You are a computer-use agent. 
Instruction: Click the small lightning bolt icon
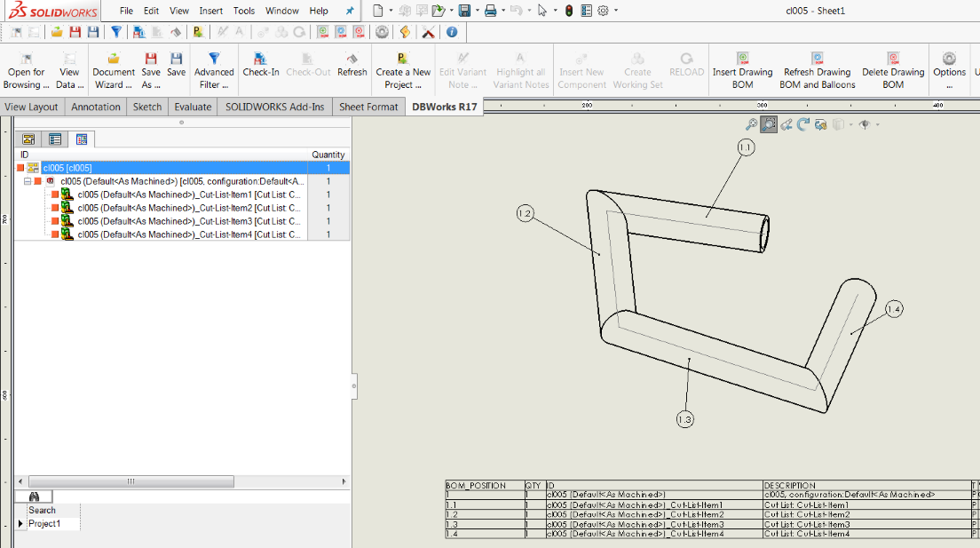pyautogui.click(x=405, y=32)
